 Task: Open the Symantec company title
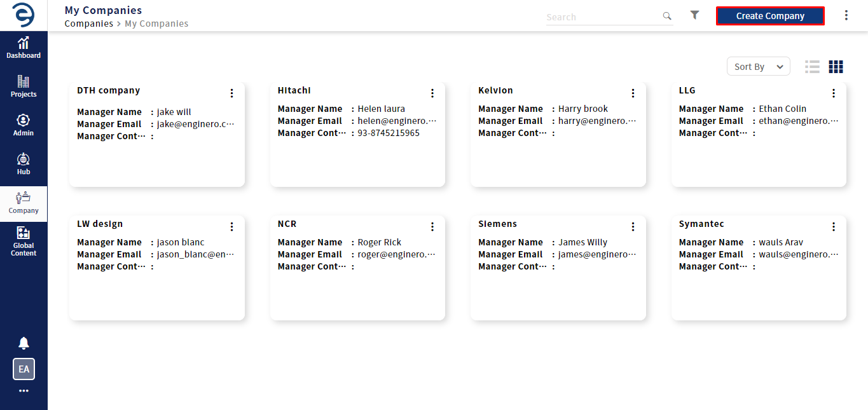701,224
